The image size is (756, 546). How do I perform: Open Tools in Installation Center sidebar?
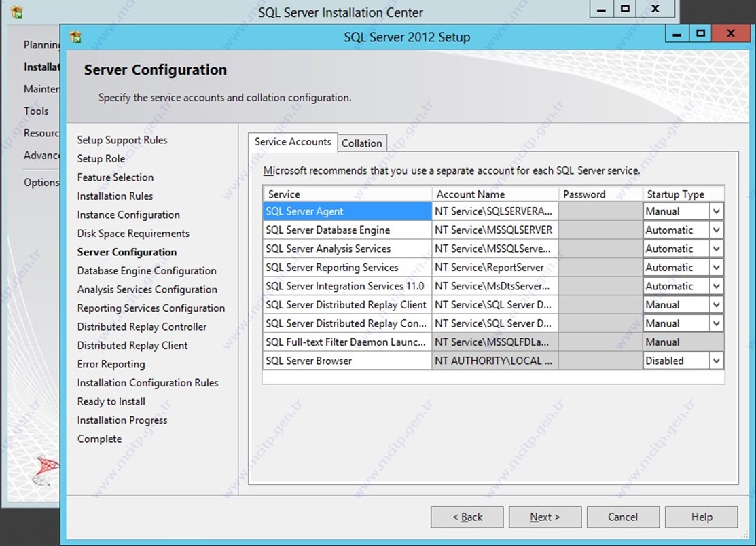click(36, 111)
